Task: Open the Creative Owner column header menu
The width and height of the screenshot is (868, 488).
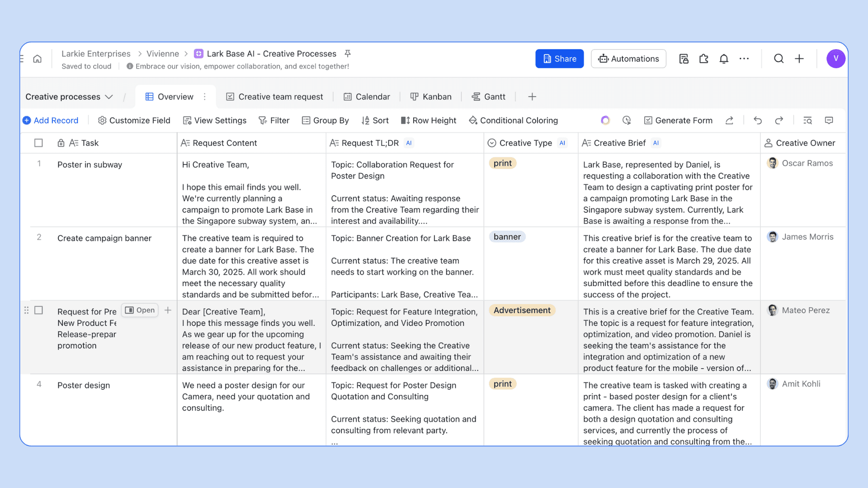Action: pyautogui.click(x=802, y=143)
